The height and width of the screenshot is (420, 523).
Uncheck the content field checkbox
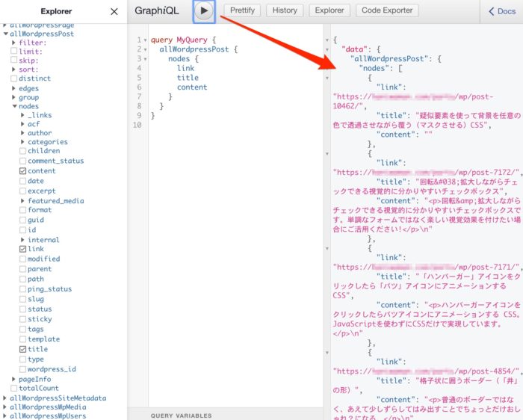(x=22, y=171)
